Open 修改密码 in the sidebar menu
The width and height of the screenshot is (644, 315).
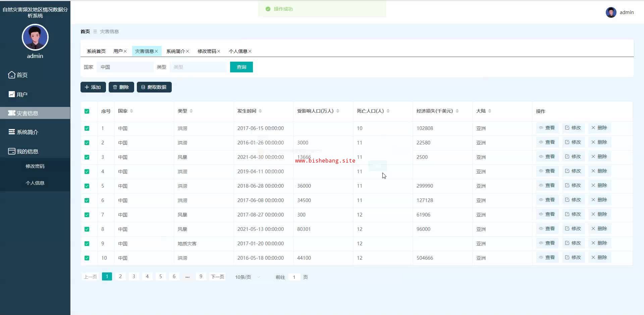click(35, 166)
